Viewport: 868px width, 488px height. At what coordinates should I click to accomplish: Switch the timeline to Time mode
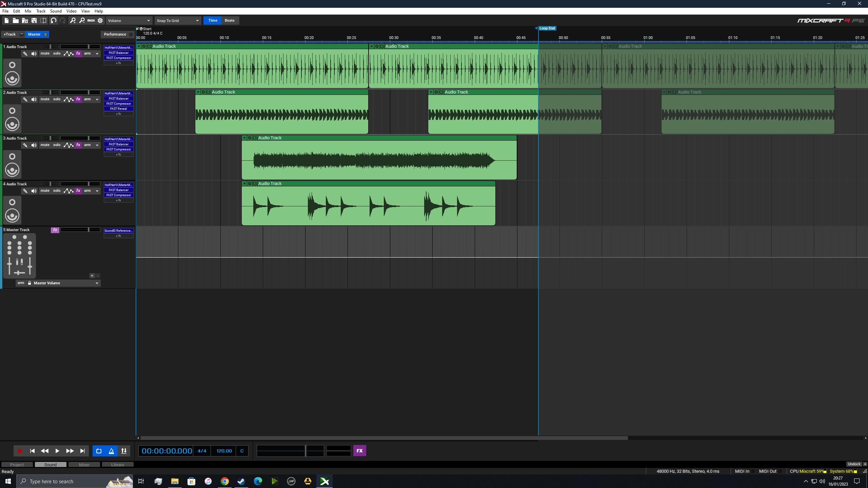coord(213,21)
